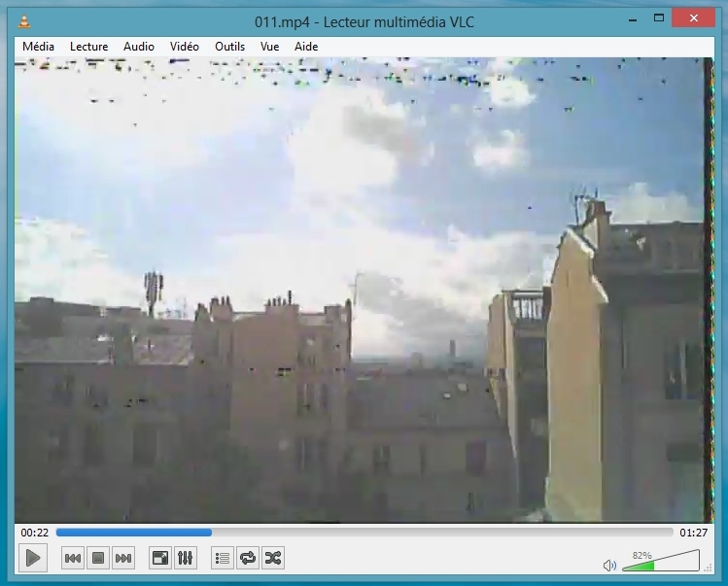The width and height of the screenshot is (728, 586).
Task: Adjust the volume slider at 82%
Action: click(x=661, y=561)
